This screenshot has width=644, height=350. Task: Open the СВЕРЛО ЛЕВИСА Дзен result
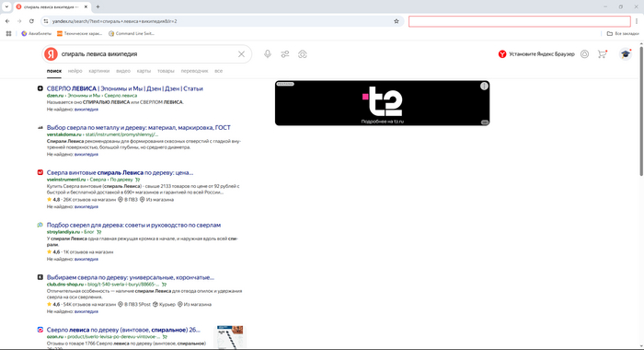[125, 88]
